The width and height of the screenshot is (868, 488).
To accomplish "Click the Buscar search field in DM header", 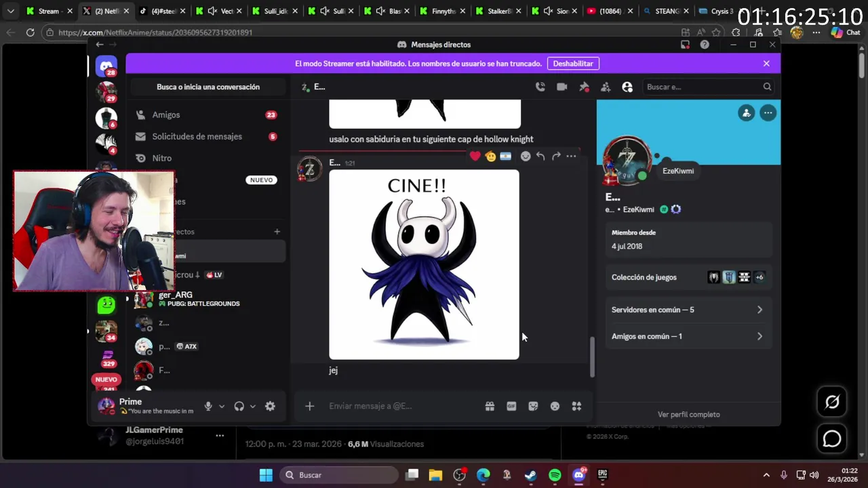I will point(708,87).
